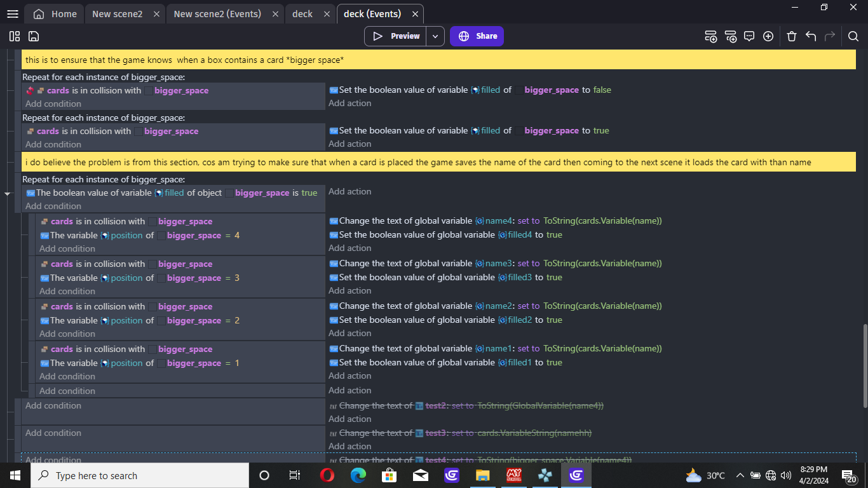Viewport: 868px width, 488px height.
Task: Select the 'problem is from this section' comment
Action: [438, 162]
